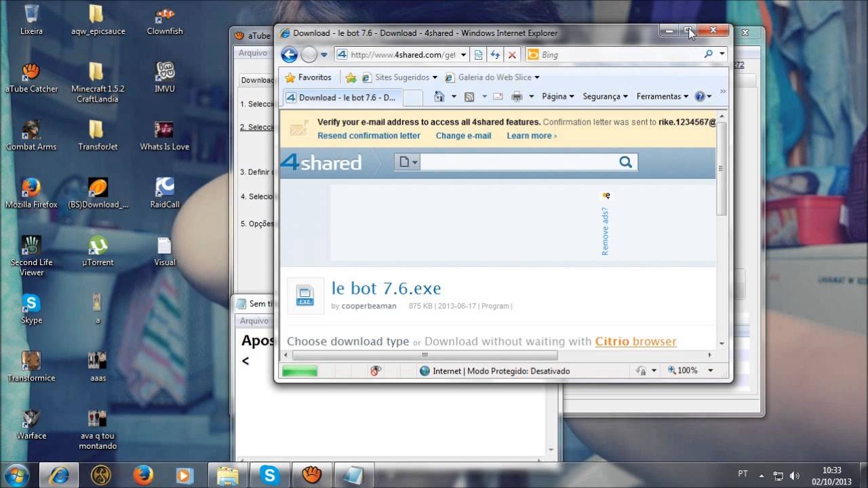
Task: Click the IE Help question mark icon
Action: [700, 96]
